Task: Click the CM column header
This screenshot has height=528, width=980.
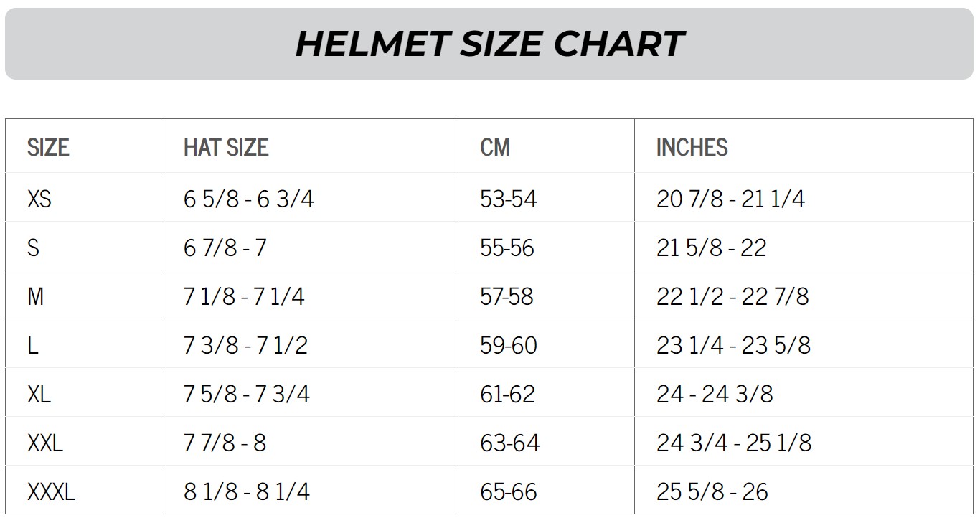Action: click(x=495, y=148)
